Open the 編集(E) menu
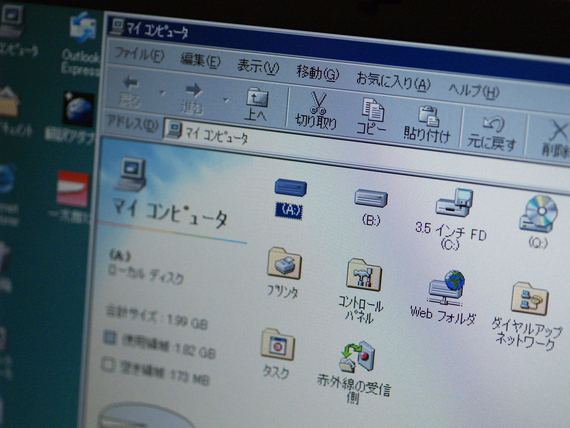This screenshot has height=428, width=570. [x=200, y=60]
